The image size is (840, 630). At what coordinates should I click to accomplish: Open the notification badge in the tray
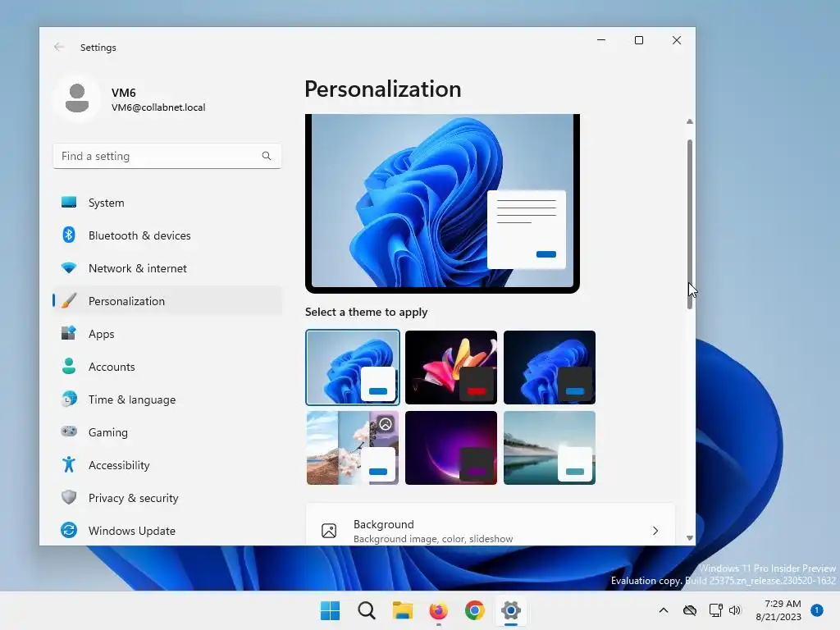[x=817, y=610]
